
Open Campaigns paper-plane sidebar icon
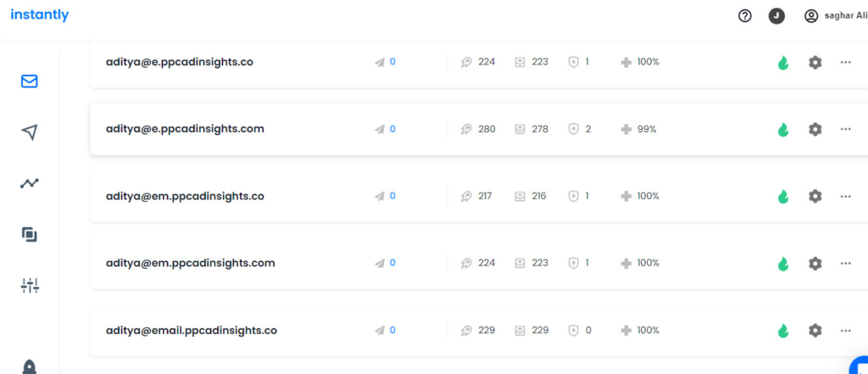[30, 131]
